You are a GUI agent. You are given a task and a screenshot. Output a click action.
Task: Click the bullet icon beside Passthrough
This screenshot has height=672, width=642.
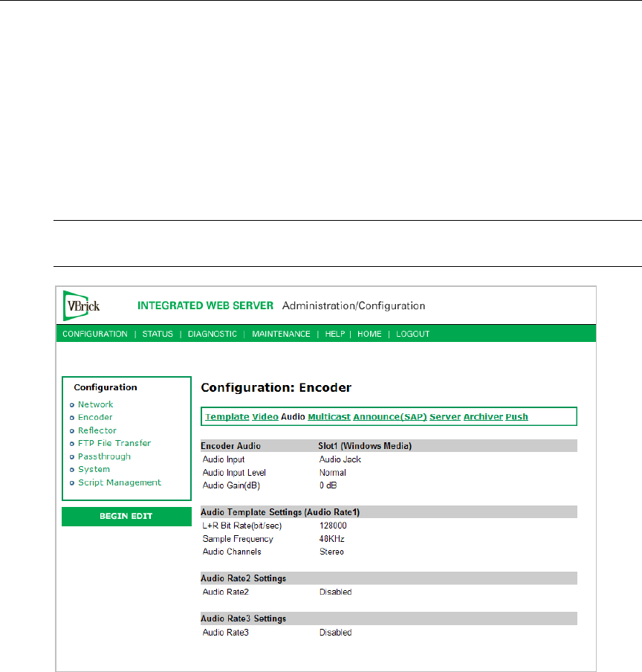tap(72, 457)
